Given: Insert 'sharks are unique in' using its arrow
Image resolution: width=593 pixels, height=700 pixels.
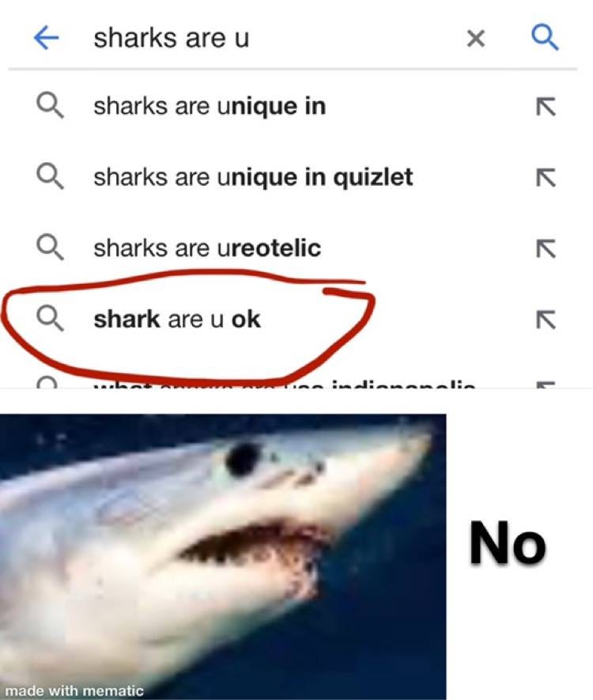Looking at the screenshot, I should [546, 107].
